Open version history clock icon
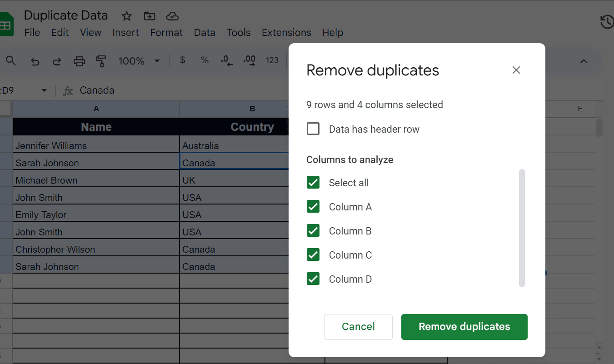Image resolution: width=614 pixels, height=364 pixels. [x=607, y=21]
